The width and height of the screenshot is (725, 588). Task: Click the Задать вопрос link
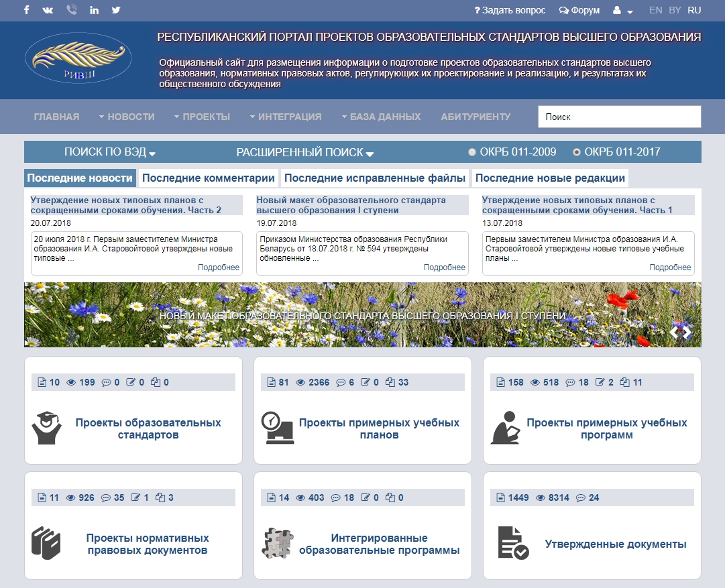(x=510, y=10)
